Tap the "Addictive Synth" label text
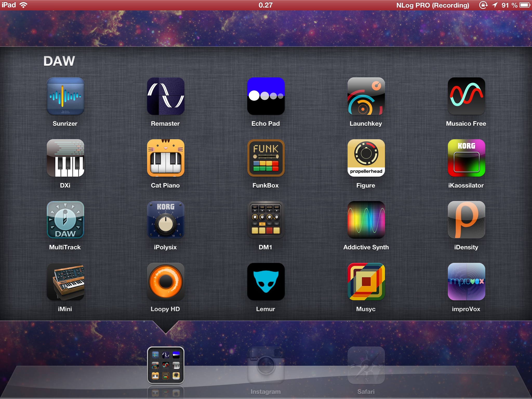This screenshot has height=399, width=532. (x=366, y=247)
